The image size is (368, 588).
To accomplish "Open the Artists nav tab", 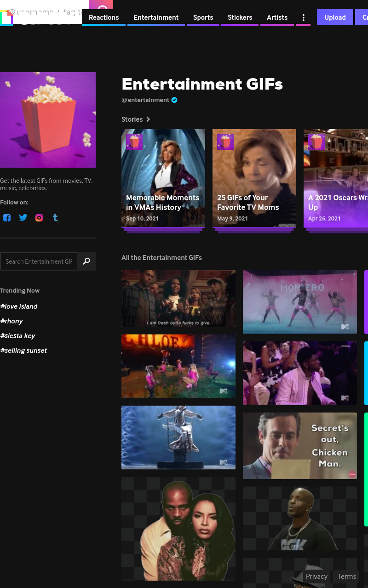I will tap(277, 17).
